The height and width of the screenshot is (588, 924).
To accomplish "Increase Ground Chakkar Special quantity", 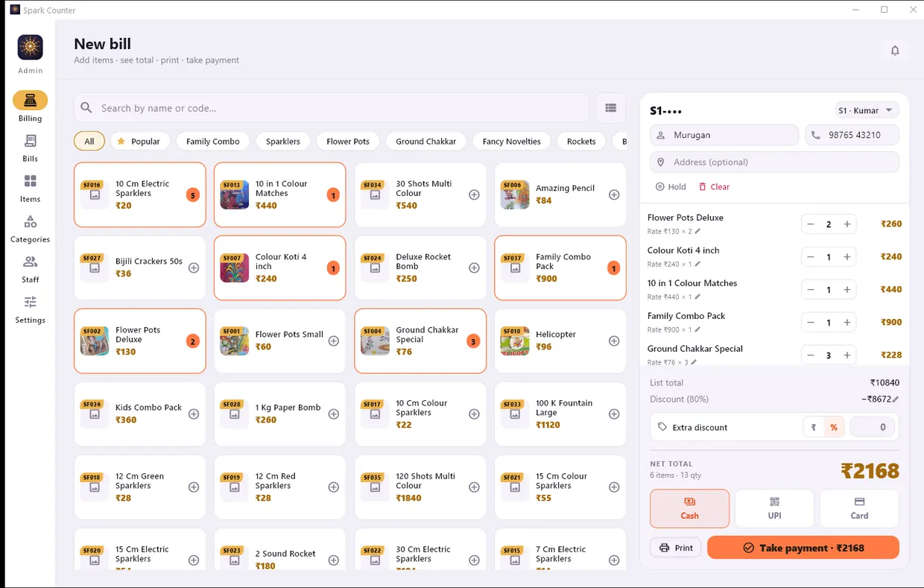I will 847,355.
